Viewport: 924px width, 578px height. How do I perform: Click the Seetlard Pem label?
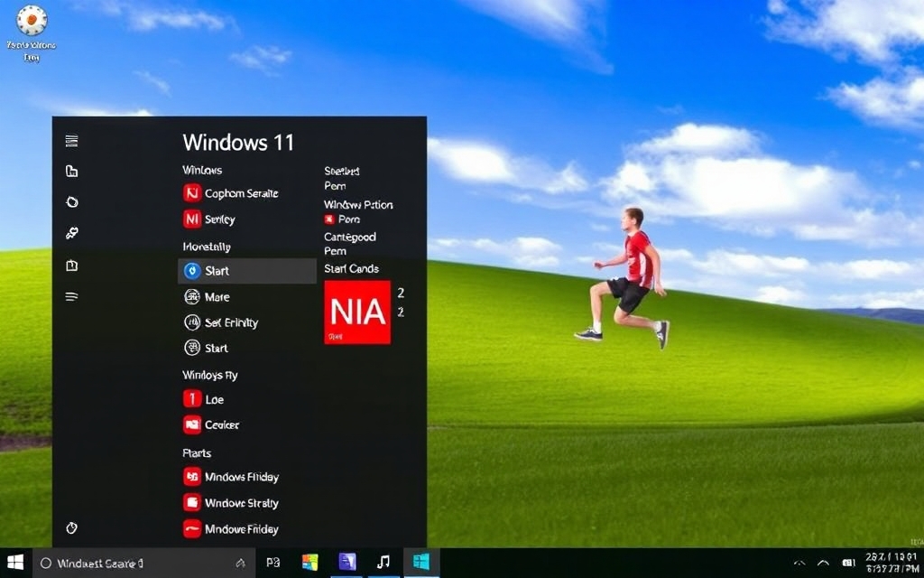[x=342, y=178]
